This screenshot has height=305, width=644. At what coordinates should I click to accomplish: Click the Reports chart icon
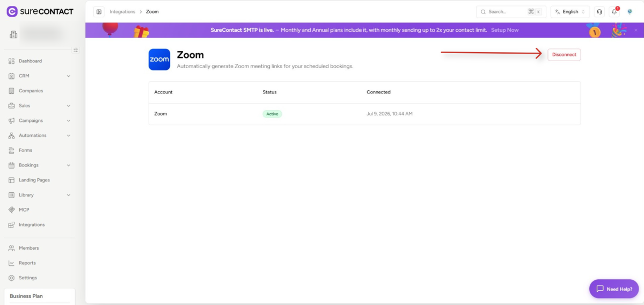pos(11,263)
